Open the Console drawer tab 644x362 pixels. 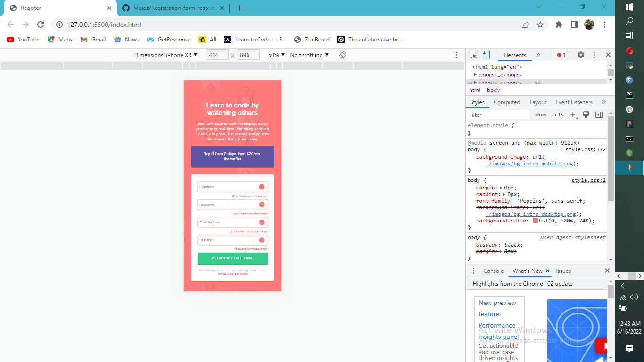(494, 271)
